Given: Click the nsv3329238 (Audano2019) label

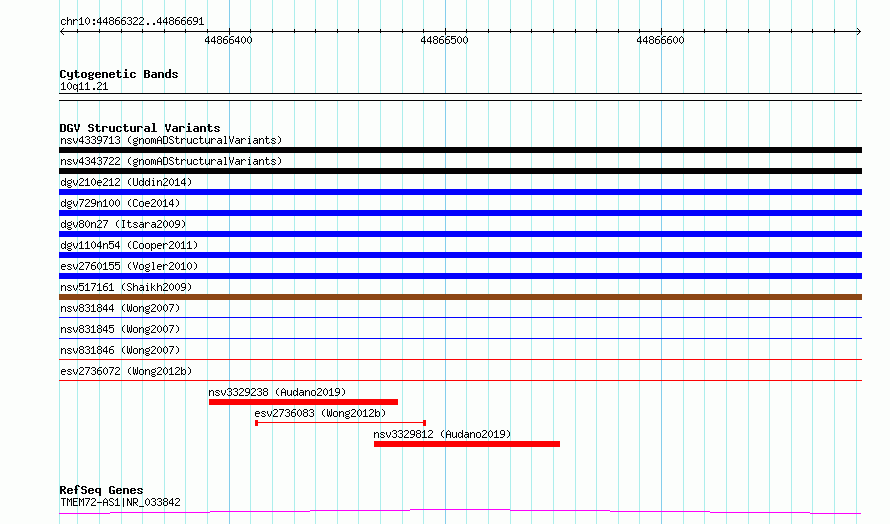Looking at the screenshot, I should (x=277, y=392).
